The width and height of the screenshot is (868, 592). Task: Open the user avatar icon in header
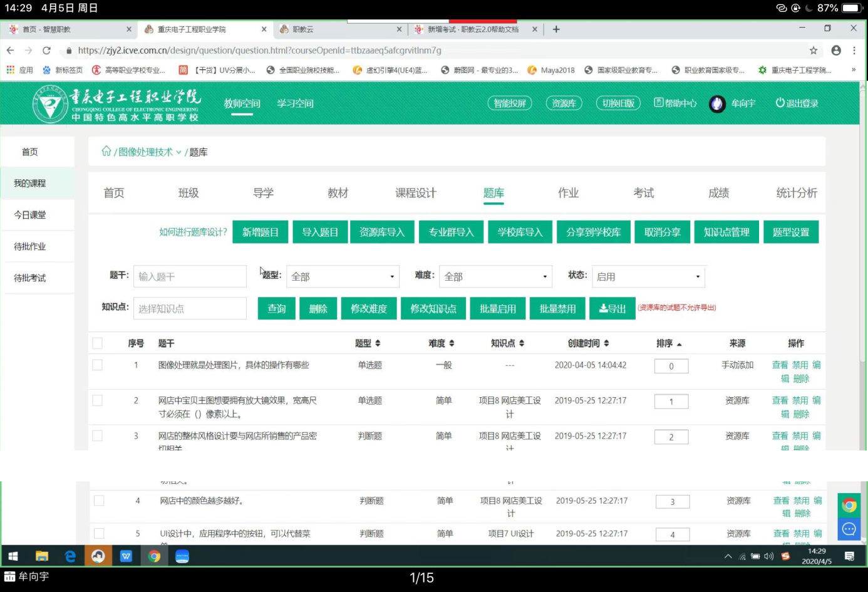coord(717,103)
